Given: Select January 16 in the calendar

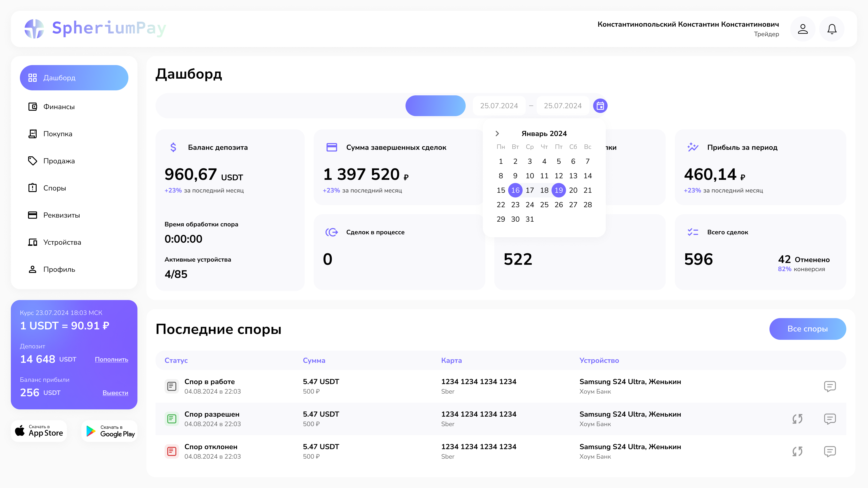Looking at the screenshot, I should pos(515,190).
